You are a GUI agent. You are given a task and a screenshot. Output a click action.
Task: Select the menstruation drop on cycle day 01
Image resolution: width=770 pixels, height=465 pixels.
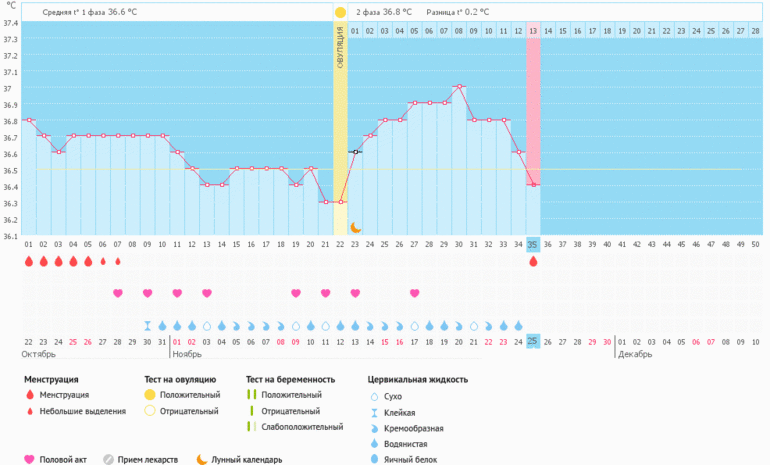coord(28,262)
